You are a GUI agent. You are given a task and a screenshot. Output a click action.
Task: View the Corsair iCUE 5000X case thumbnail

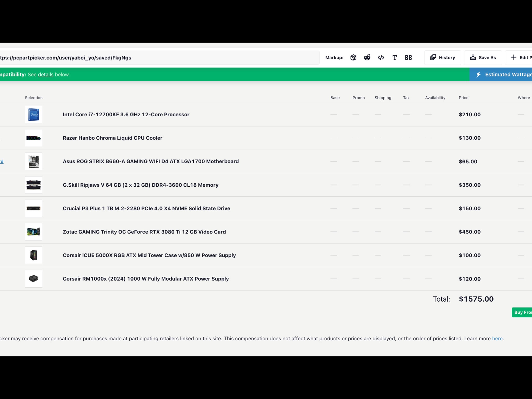(x=34, y=255)
